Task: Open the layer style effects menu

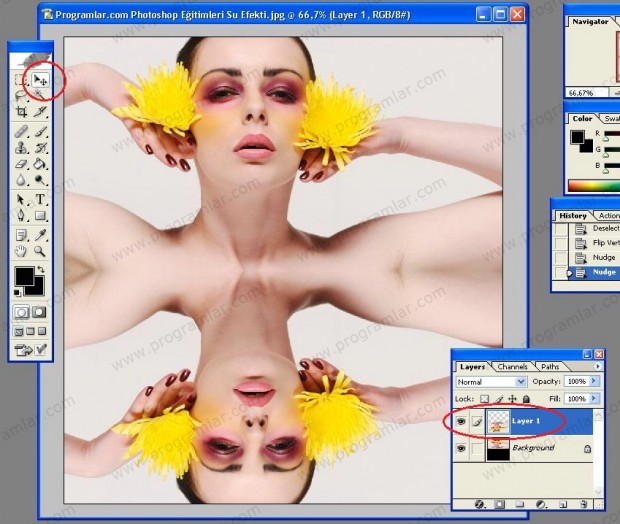Action: pyautogui.click(x=479, y=504)
